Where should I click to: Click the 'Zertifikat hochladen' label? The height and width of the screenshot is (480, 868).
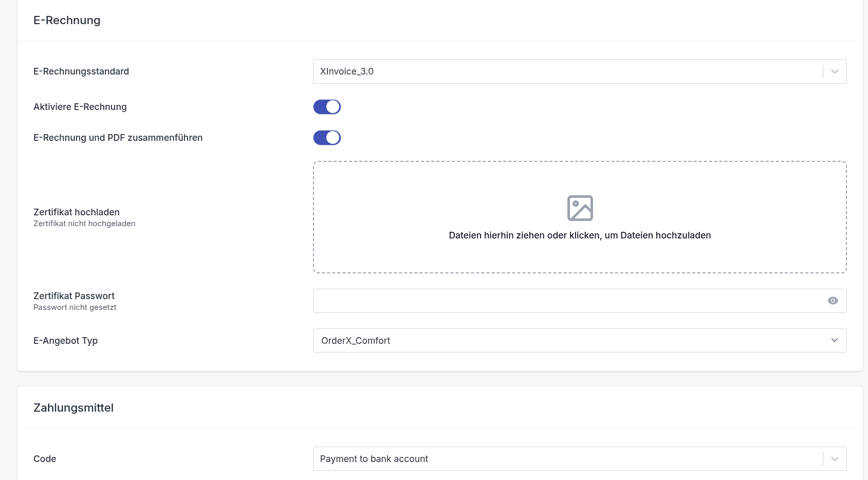(x=77, y=212)
